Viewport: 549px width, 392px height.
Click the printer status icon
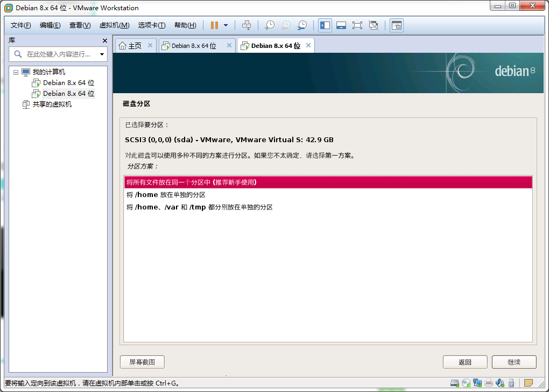(x=489, y=382)
